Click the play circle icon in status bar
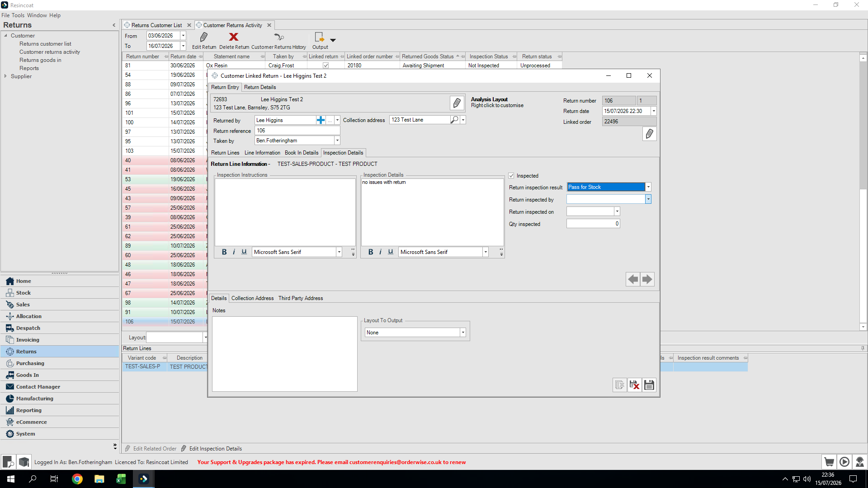 pyautogui.click(x=844, y=462)
